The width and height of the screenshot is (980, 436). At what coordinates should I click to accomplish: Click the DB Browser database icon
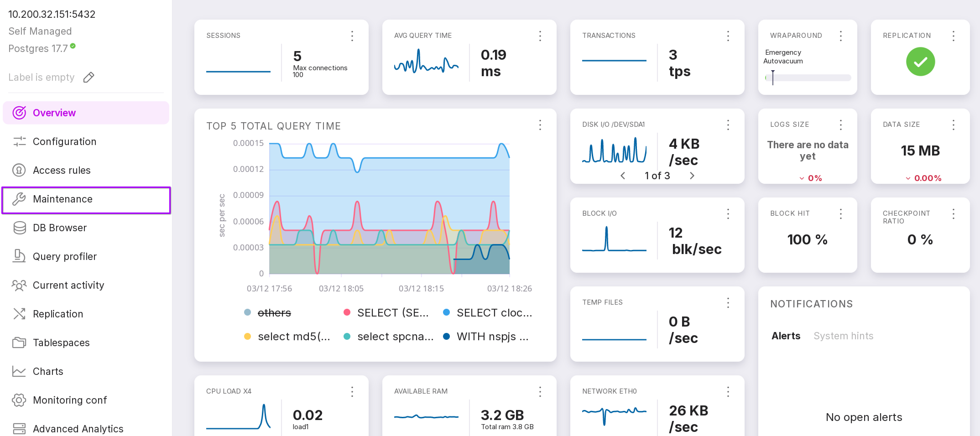click(x=19, y=228)
